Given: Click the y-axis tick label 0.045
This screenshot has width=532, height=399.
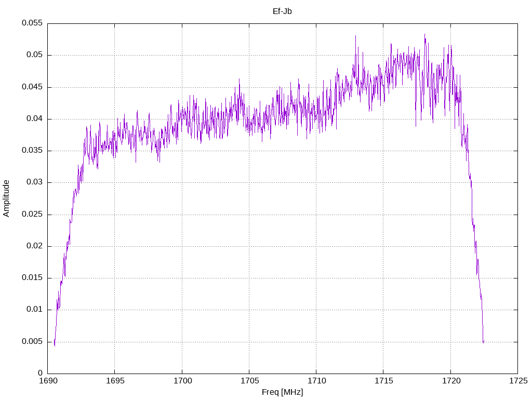Looking at the screenshot, I should pos(32,87).
